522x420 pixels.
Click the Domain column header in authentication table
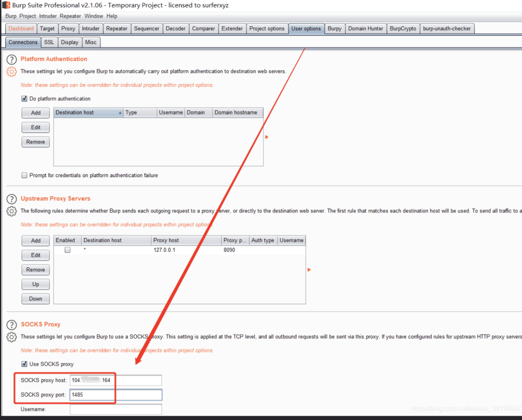tap(199, 112)
